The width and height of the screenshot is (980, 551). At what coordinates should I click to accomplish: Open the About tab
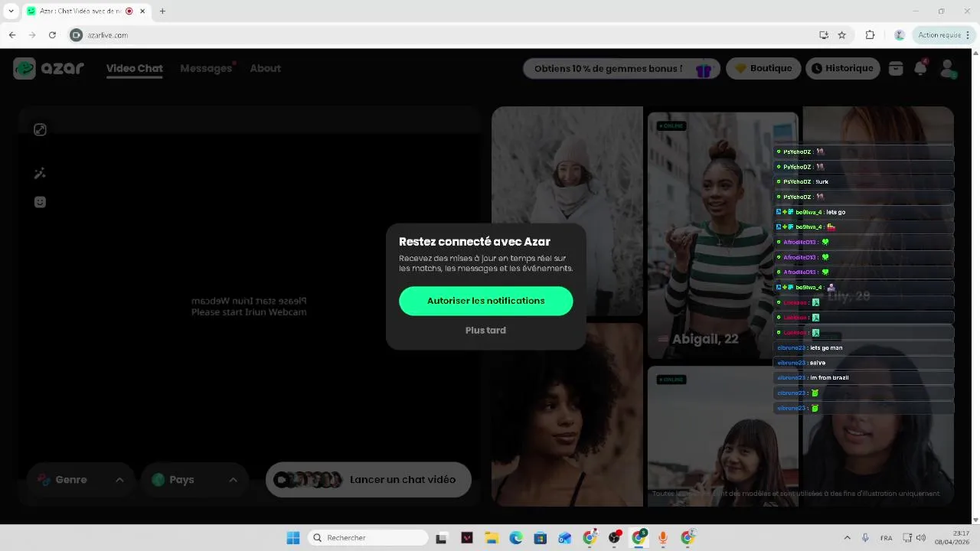[266, 68]
